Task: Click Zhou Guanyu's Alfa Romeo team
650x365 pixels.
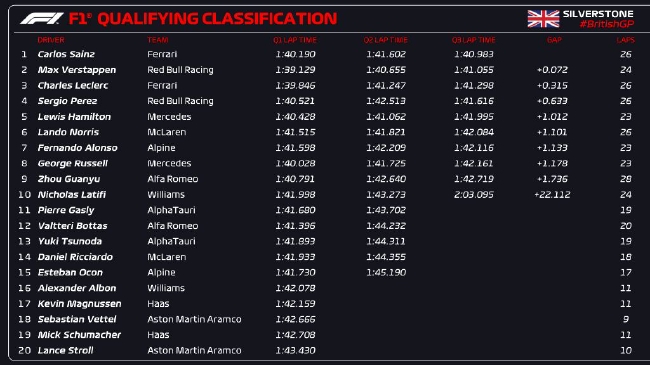Action: pos(172,179)
